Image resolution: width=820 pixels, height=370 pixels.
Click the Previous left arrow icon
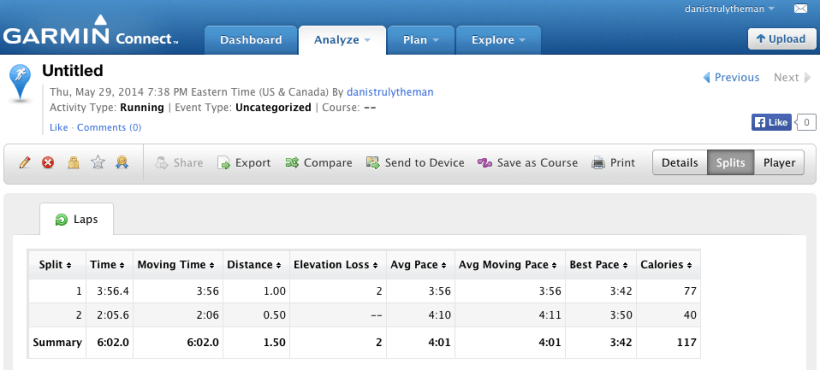coord(706,77)
